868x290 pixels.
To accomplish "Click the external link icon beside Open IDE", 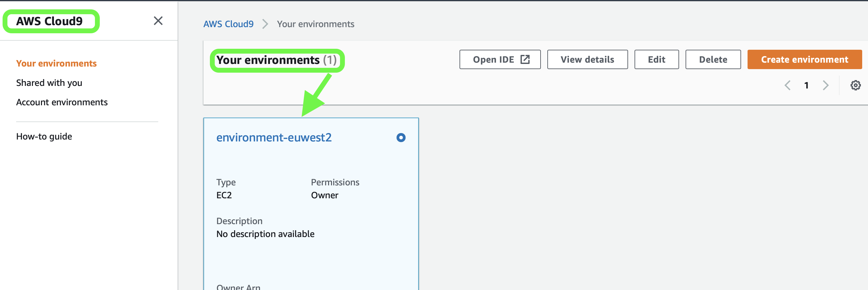I will pyautogui.click(x=525, y=59).
